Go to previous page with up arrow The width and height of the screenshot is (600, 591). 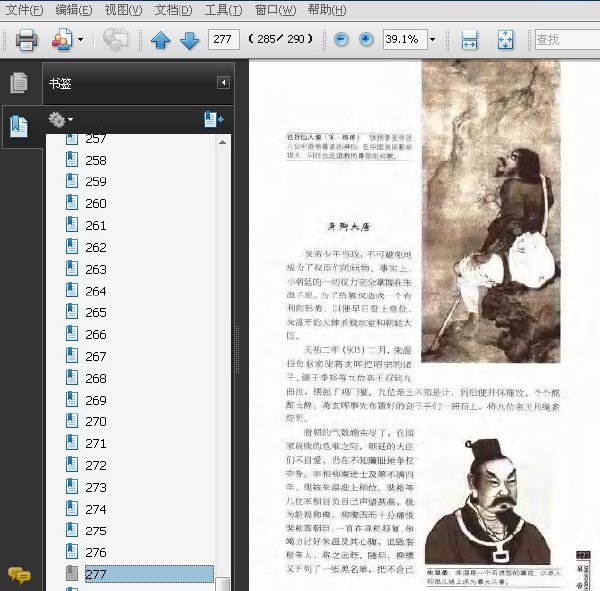click(160, 40)
